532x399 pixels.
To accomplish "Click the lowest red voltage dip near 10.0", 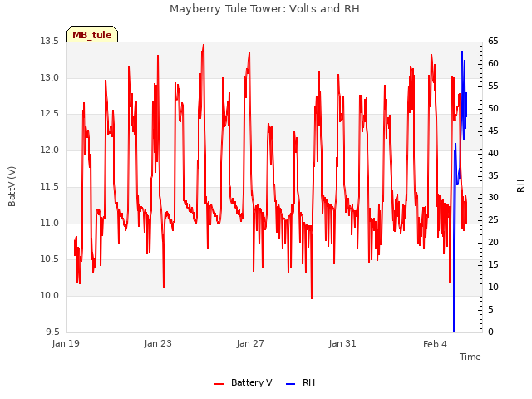I will 312,298.
